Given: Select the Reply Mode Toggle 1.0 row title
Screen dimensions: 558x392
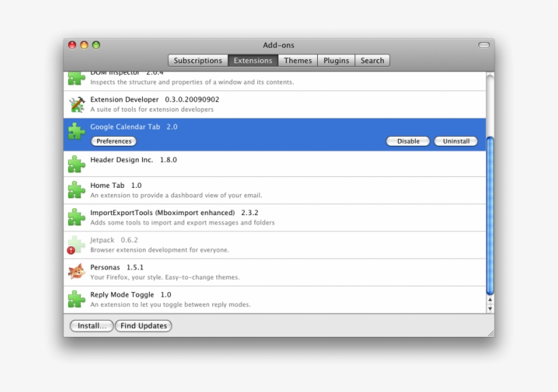Looking at the screenshot, I should pos(131,295).
